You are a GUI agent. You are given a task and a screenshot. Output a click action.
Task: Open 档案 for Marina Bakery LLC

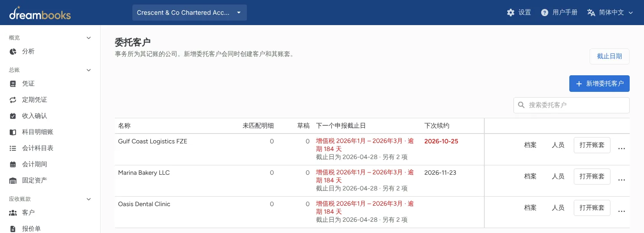coord(530,177)
